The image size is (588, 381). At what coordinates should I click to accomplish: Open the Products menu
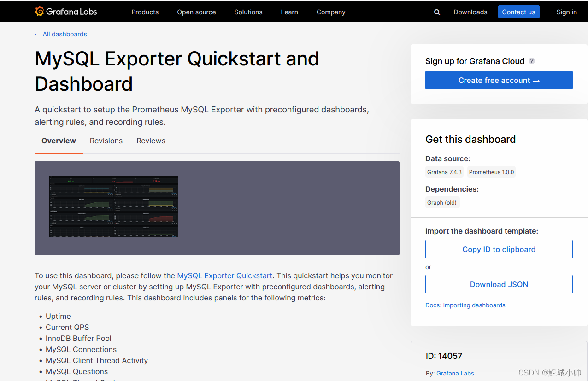pyautogui.click(x=145, y=12)
